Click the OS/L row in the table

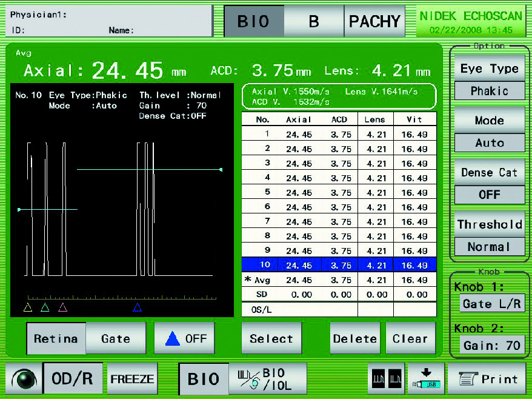coord(339,309)
